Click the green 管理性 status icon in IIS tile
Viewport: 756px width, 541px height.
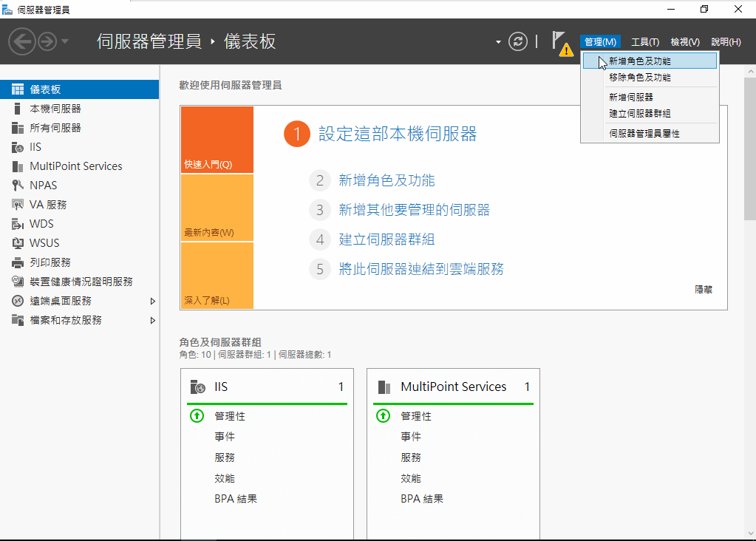pos(197,416)
